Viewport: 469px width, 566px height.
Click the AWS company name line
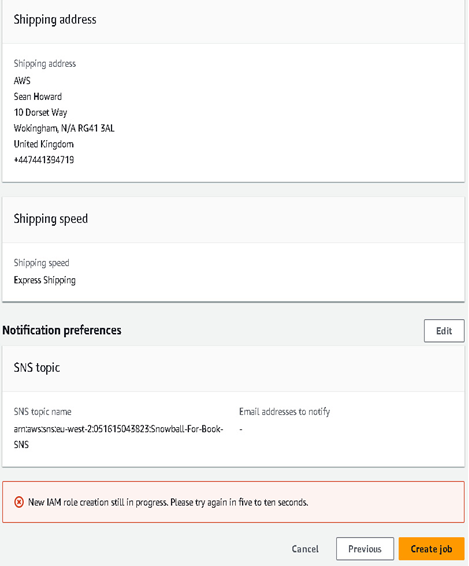click(22, 80)
